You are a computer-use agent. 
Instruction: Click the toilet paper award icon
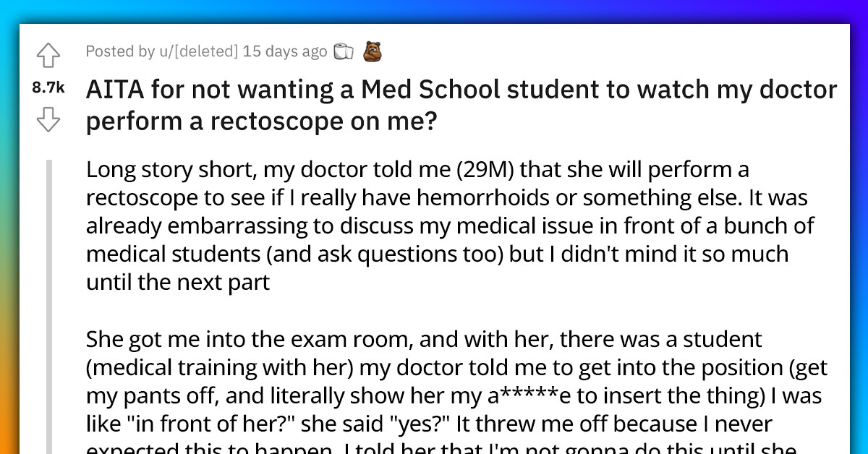(x=344, y=51)
